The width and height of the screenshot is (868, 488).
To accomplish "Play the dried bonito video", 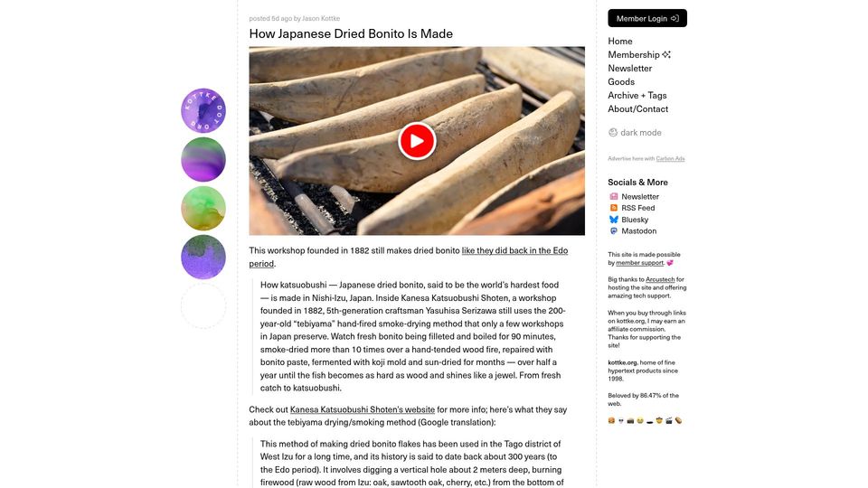I will (x=417, y=141).
